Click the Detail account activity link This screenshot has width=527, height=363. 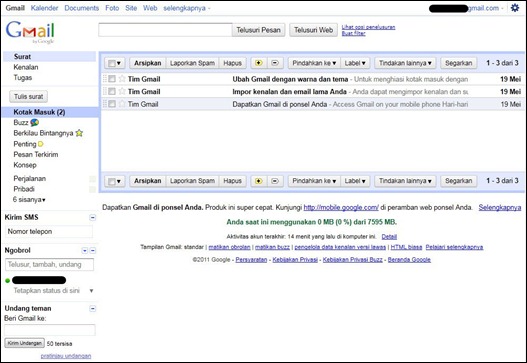click(389, 237)
